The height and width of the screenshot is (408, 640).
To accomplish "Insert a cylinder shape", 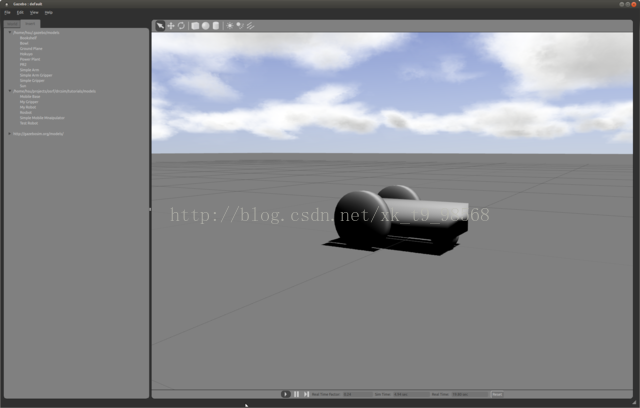I will pos(216,26).
